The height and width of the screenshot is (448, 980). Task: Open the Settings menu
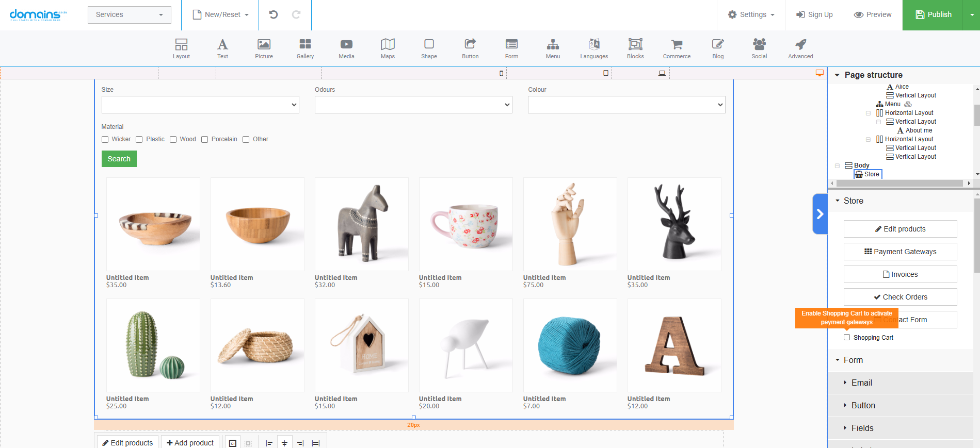coord(751,14)
